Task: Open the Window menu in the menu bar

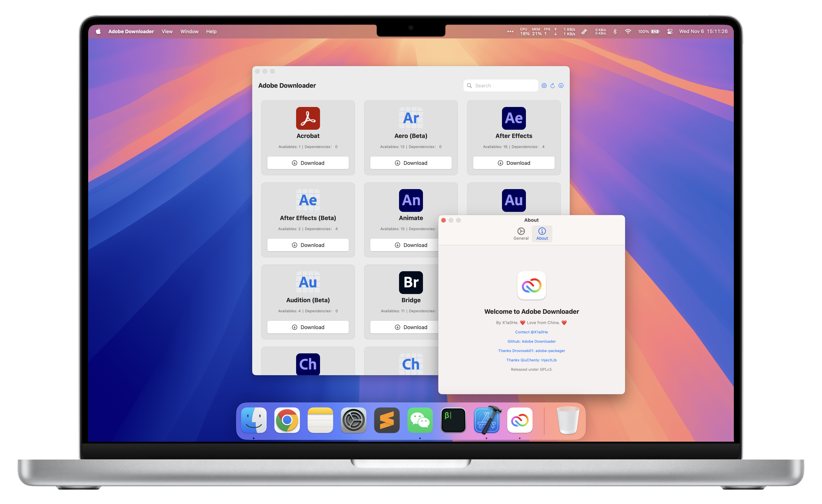Action: [x=189, y=31]
